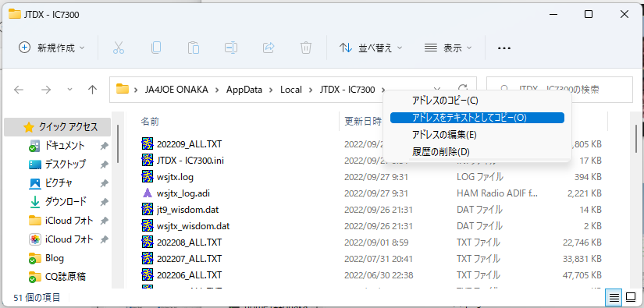Open Downloads (ダウンロード) in Quick Access
The image size is (644, 308).
(65, 202)
